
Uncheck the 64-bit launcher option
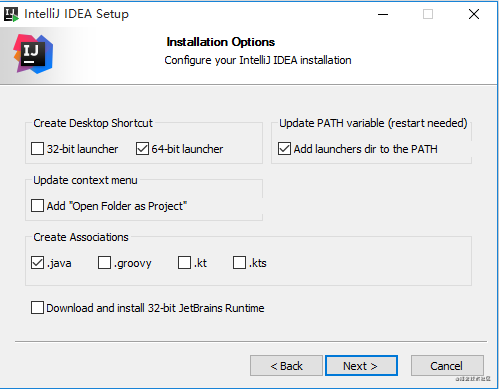click(x=142, y=149)
